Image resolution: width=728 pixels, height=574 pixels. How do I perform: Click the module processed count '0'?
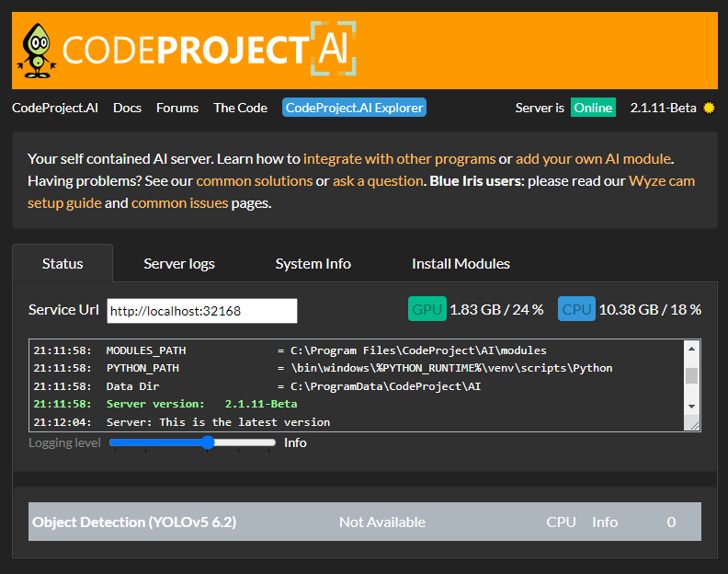(x=671, y=522)
